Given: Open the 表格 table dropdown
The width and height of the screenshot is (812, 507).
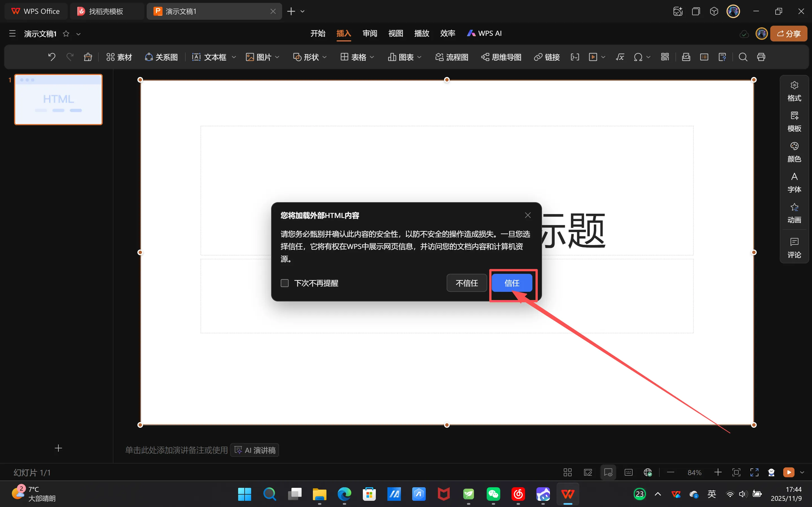Looking at the screenshot, I should (x=372, y=57).
